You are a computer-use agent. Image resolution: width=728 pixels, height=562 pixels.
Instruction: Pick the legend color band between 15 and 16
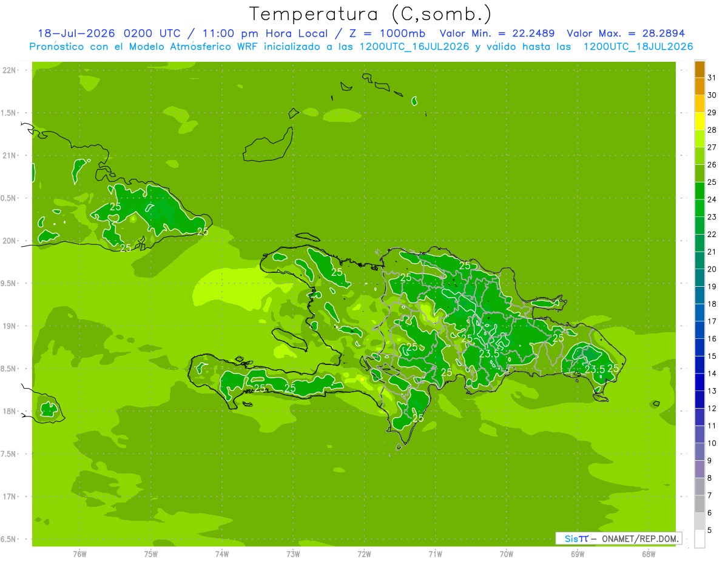699,347
